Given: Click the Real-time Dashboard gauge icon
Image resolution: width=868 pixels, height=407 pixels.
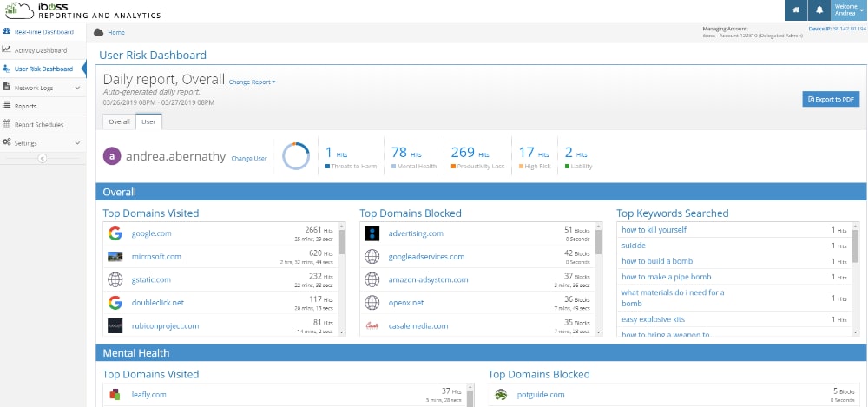Looking at the screenshot, I should (x=7, y=31).
